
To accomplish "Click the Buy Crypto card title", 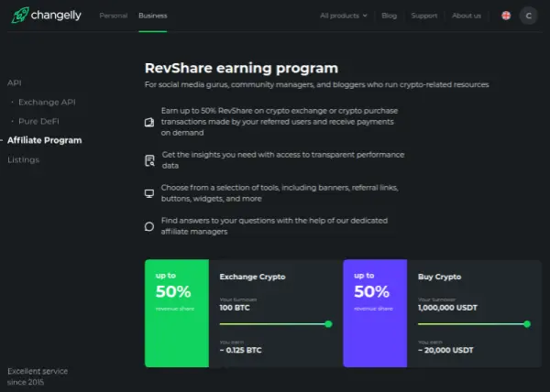I will pyautogui.click(x=439, y=277).
